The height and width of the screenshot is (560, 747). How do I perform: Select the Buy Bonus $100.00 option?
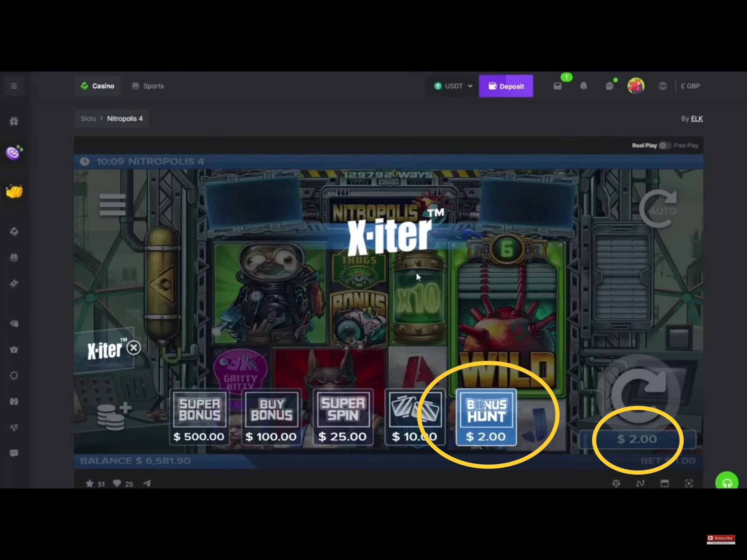271,417
